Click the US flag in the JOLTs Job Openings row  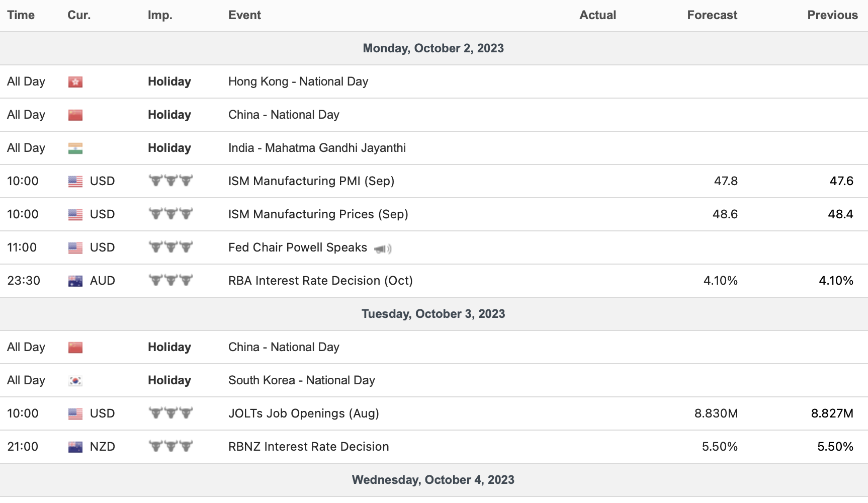(75, 414)
